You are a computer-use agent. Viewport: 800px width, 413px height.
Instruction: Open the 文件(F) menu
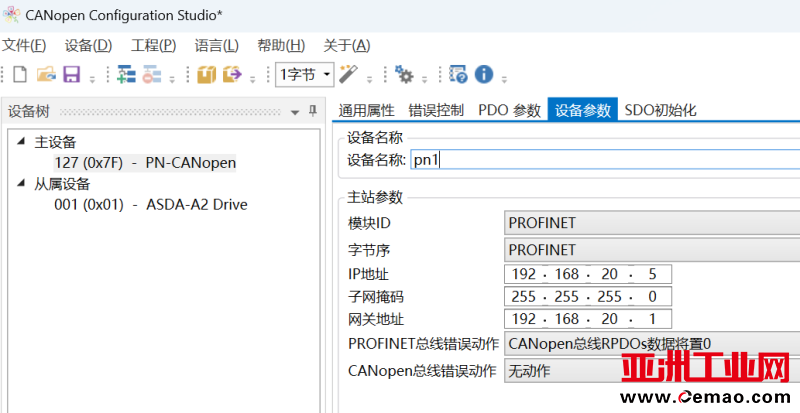(x=24, y=46)
